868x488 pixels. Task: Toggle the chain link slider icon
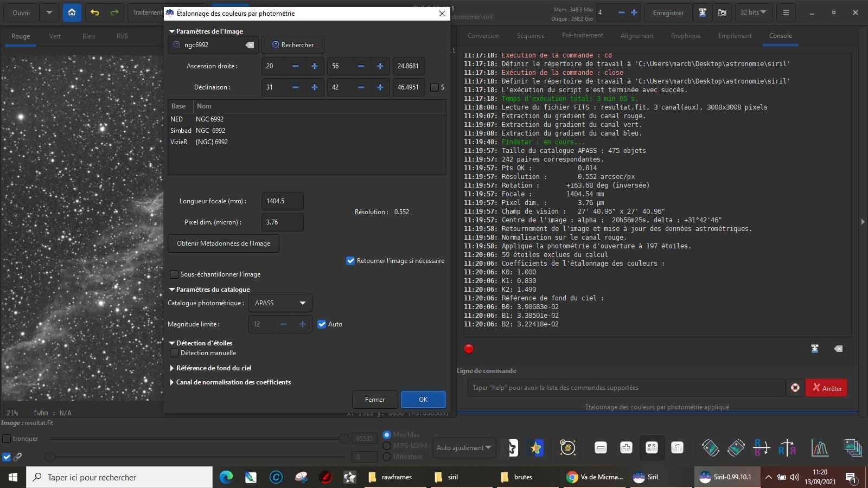(x=17, y=457)
